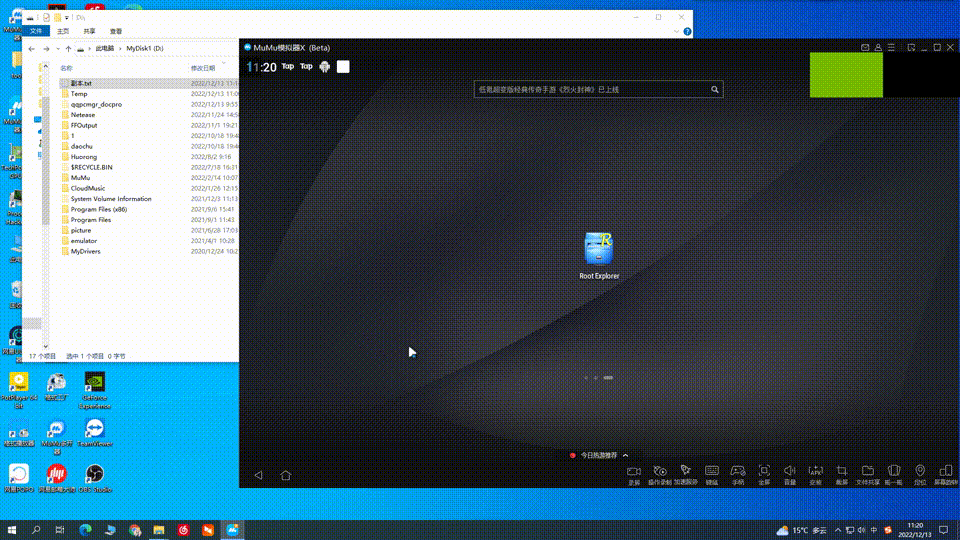Go forward in File Explorer navigation
The image size is (960, 540).
pyautogui.click(x=46, y=48)
